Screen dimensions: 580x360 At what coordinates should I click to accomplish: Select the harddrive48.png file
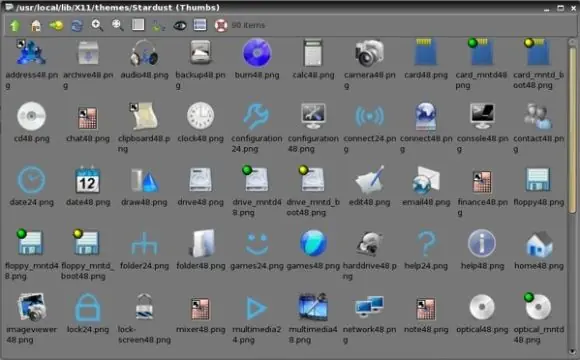point(370,244)
